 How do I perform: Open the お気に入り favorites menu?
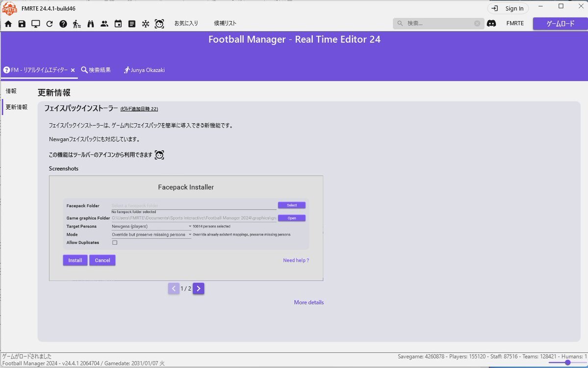tap(186, 23)
